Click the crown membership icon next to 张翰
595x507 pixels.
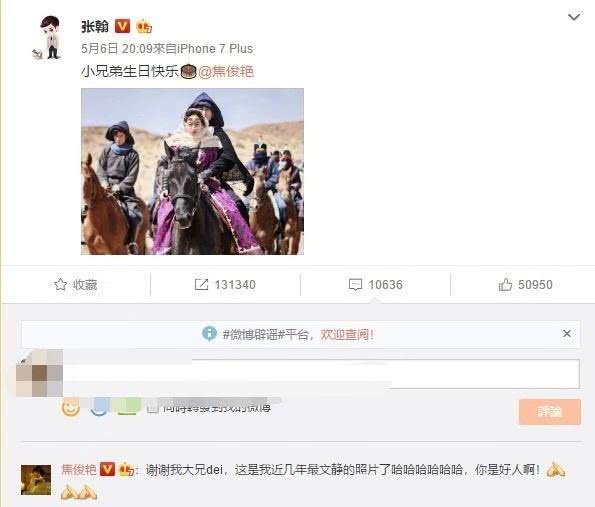pyautogui.click(x=144, y=26)
